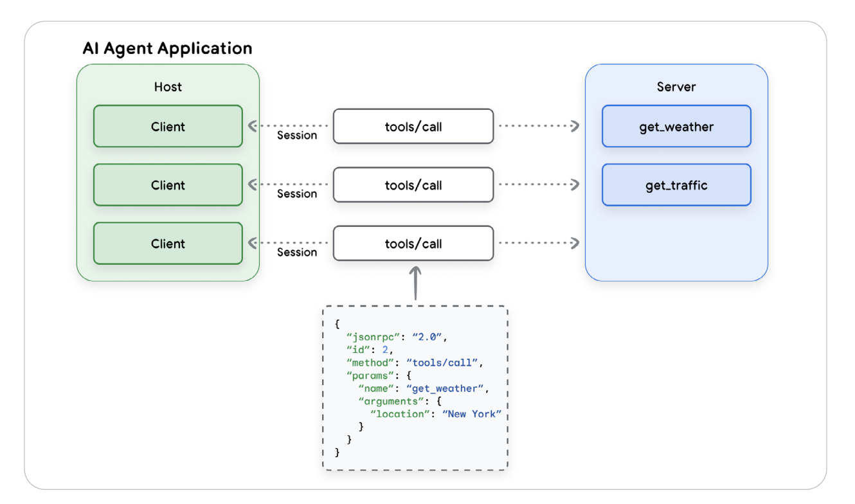Toggle the top Session connection label
Viewport: 855px width, 504px height.
coord(296,135)
